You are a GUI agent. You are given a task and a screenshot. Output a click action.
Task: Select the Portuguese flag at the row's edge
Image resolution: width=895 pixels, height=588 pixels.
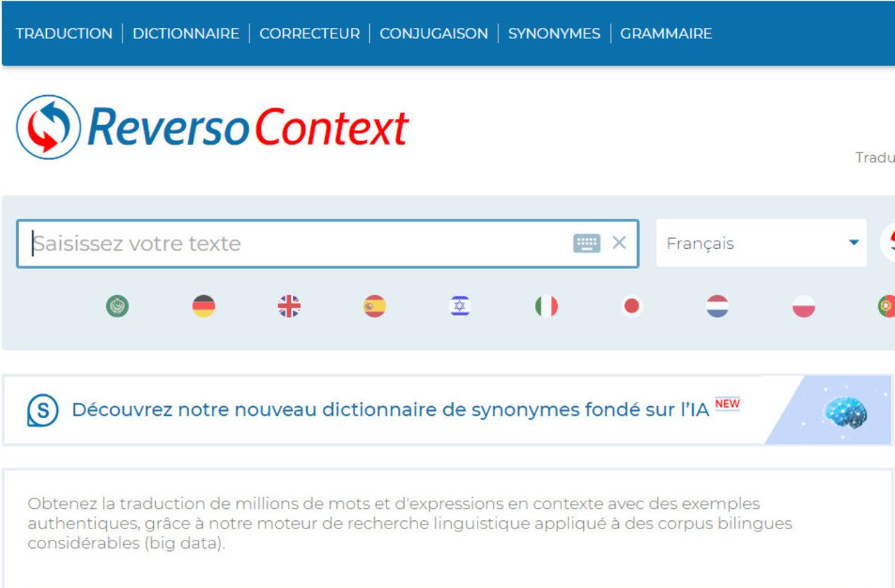point(886,306)
